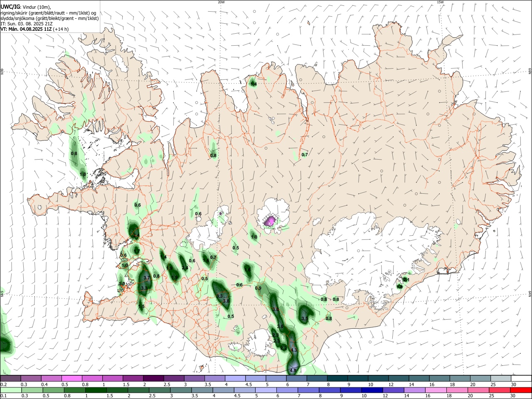Click the '4.3' precipitation value

[x=294, y=350]
